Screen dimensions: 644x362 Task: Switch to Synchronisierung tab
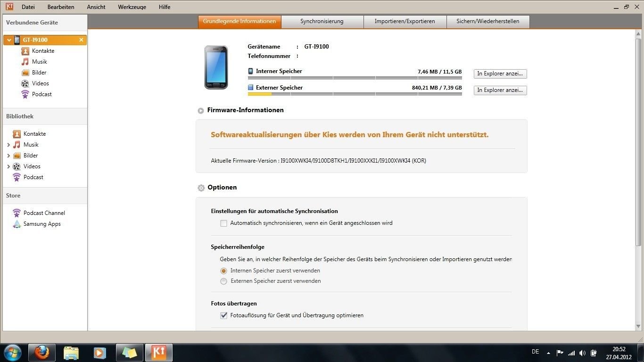[322, 22]
